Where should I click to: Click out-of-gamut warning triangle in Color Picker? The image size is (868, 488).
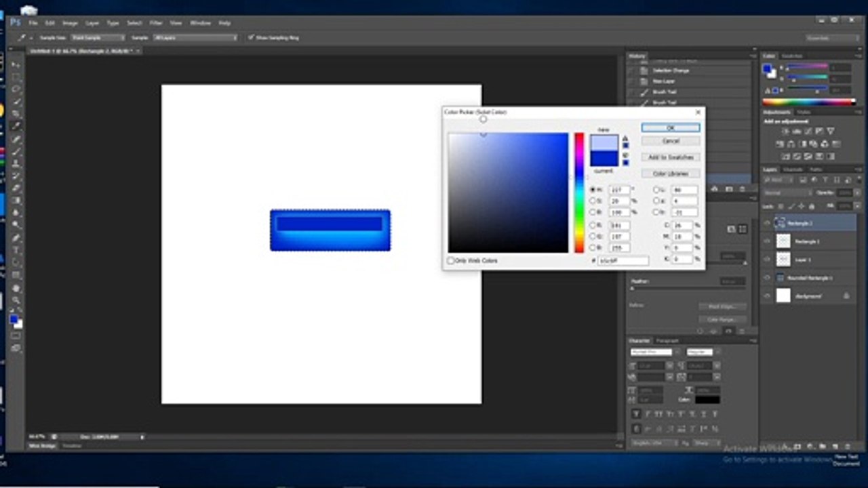[x=625, y=138]
